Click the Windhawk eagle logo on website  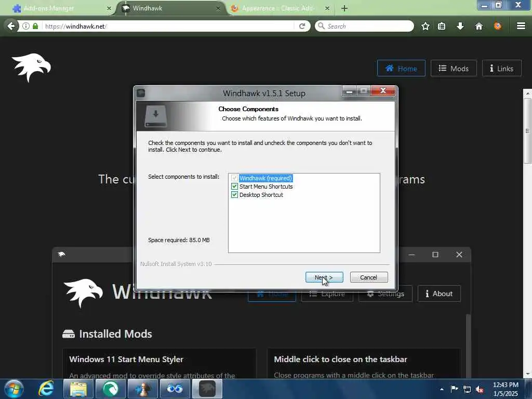pyautogui.click(x=31, y=68)
